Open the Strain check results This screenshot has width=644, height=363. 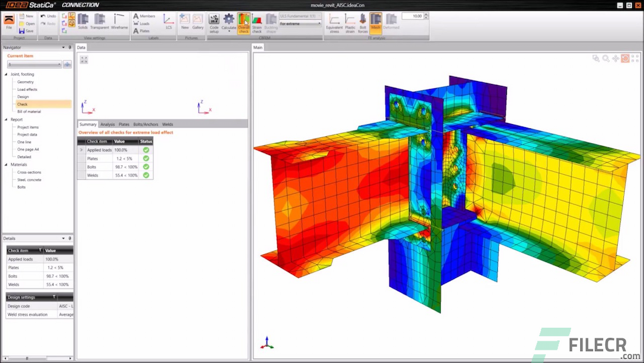(257, 23)
